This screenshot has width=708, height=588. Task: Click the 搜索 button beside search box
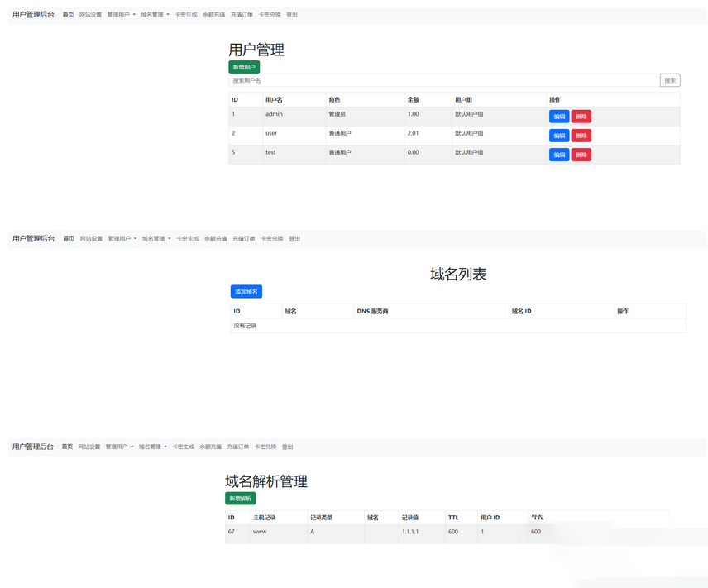click(670, 80)
